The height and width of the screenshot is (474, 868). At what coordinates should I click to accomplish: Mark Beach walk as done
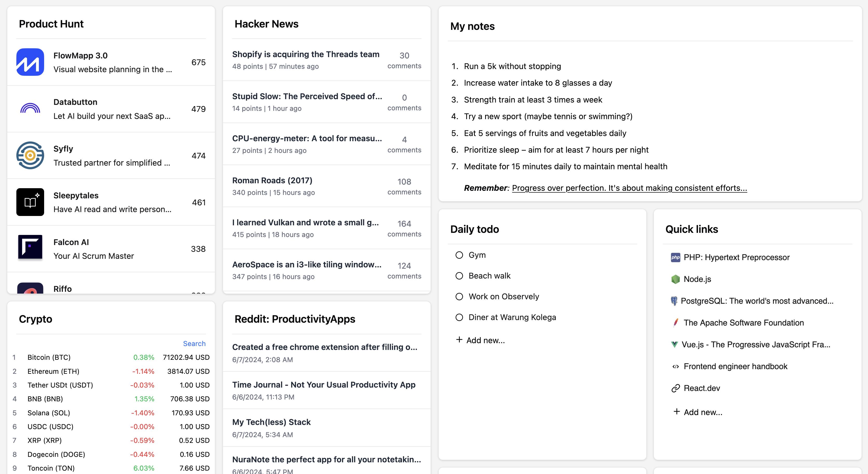(459, 276)
